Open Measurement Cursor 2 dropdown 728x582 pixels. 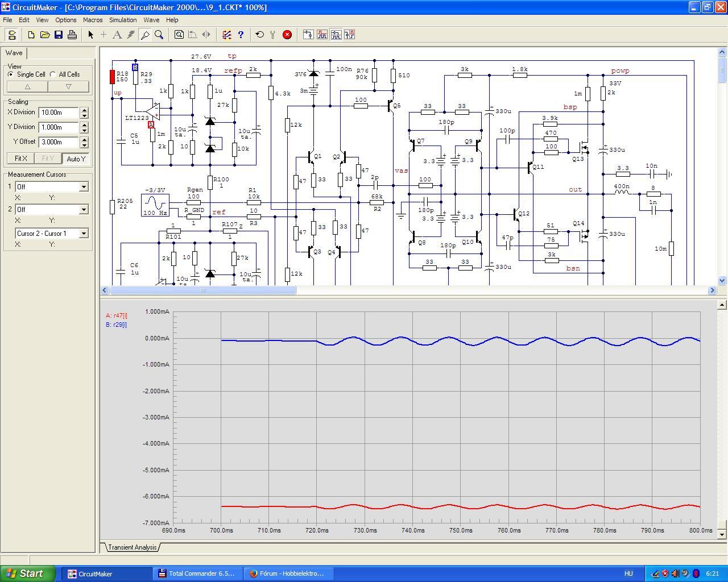[x=84, y=210]
